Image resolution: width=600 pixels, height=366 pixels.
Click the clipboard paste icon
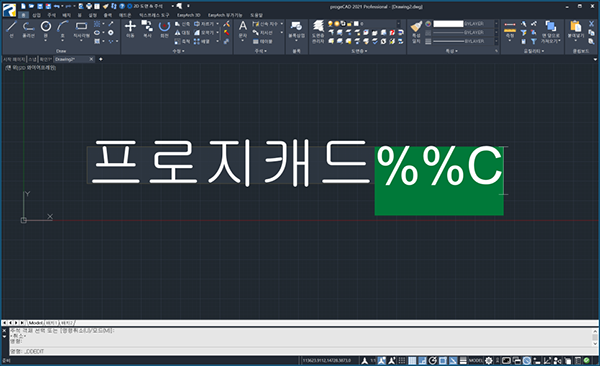click(x=575, y=26)
